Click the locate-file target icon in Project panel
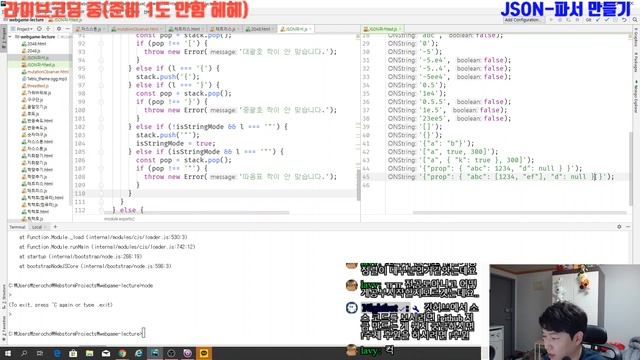640x360 pixels. (x=39, y=29)
